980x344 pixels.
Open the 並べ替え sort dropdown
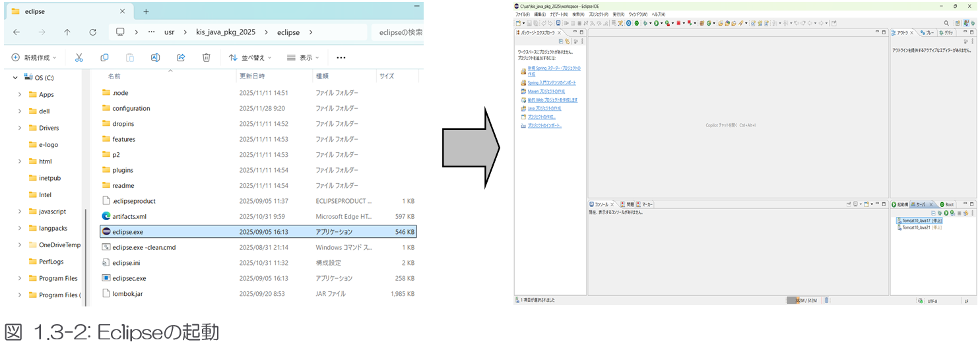[251, 57]
